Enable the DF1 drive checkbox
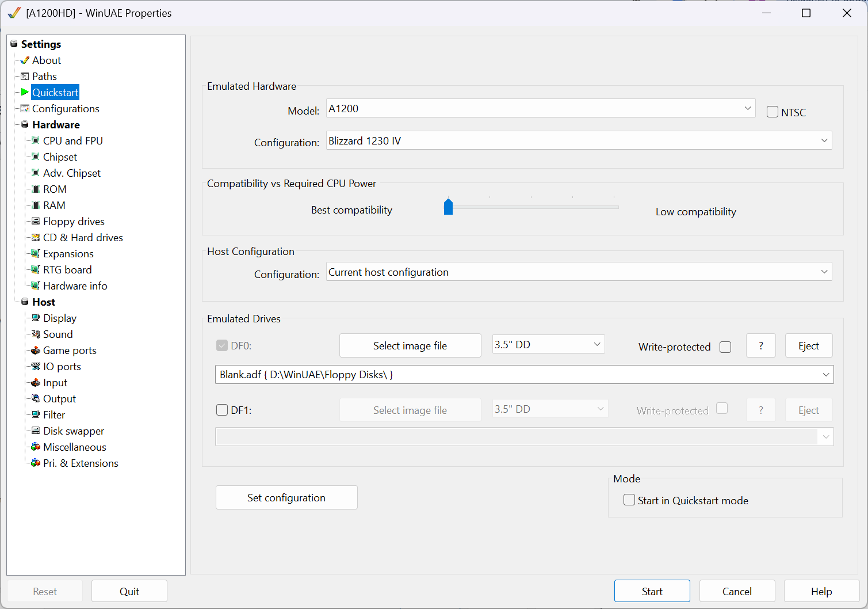Image resolution: width=868 pixels, height=609 pixels. coord(222,410)
